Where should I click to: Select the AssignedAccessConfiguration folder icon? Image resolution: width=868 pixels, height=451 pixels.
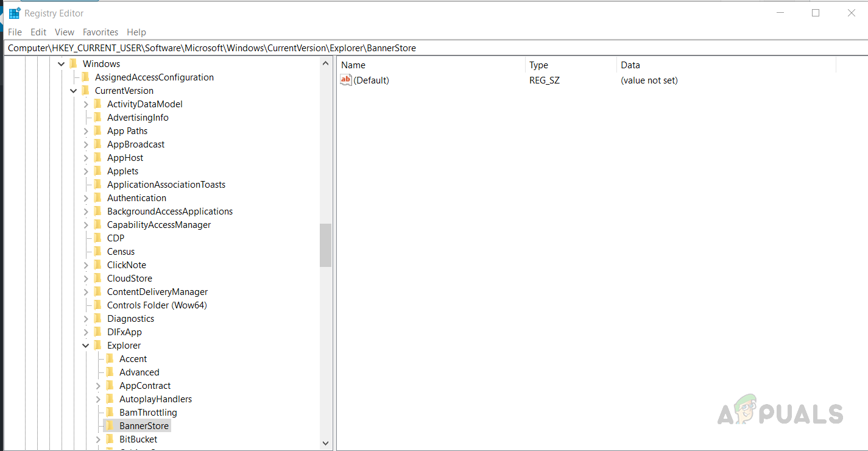pos(86,77)
